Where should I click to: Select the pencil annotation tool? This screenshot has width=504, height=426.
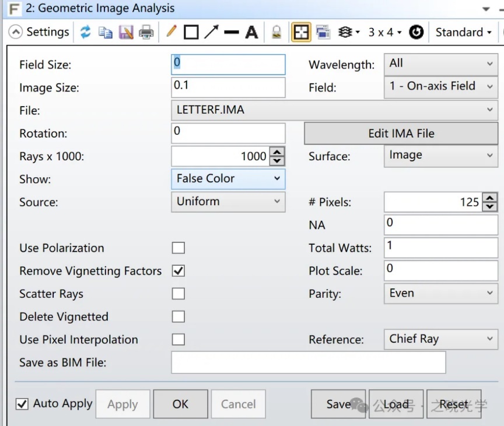(171, 32)
